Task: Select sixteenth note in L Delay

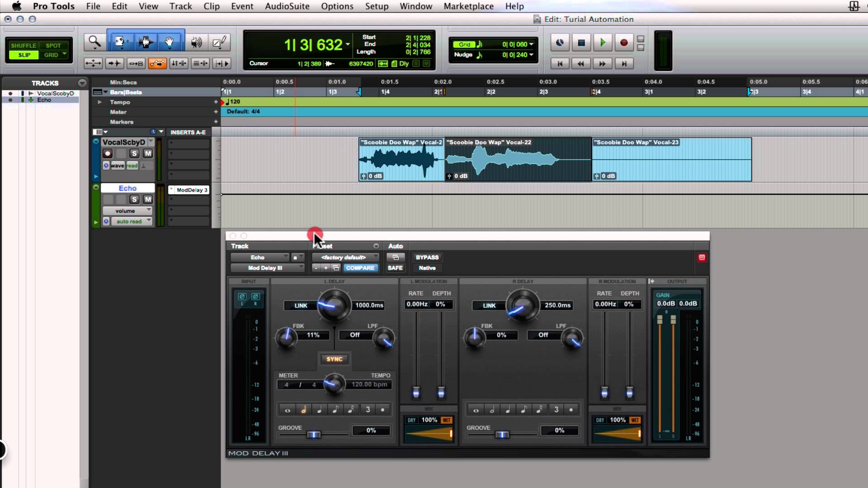Action: point(351,410)
